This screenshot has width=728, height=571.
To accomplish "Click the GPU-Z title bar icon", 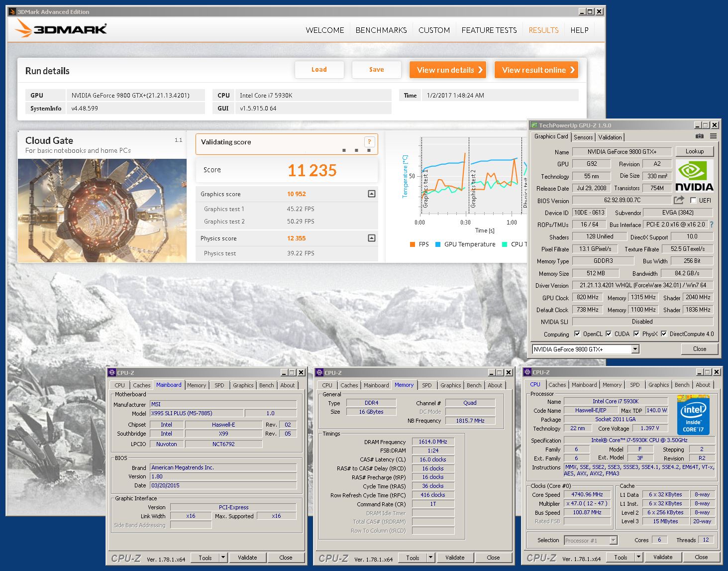I will tap(534, 125).
